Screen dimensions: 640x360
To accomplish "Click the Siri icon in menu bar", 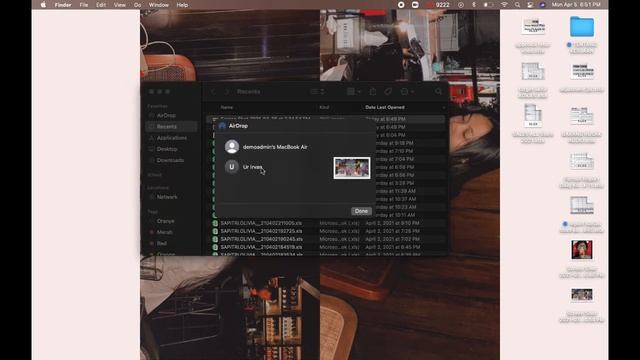I will (542, 5).
